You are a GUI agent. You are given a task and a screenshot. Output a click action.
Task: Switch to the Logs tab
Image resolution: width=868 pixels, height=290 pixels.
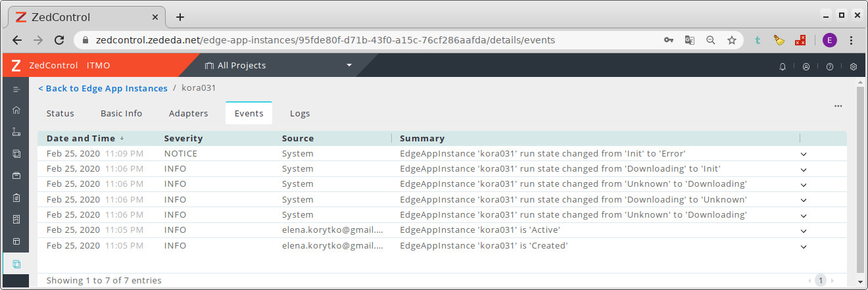(x=300, y=113)
